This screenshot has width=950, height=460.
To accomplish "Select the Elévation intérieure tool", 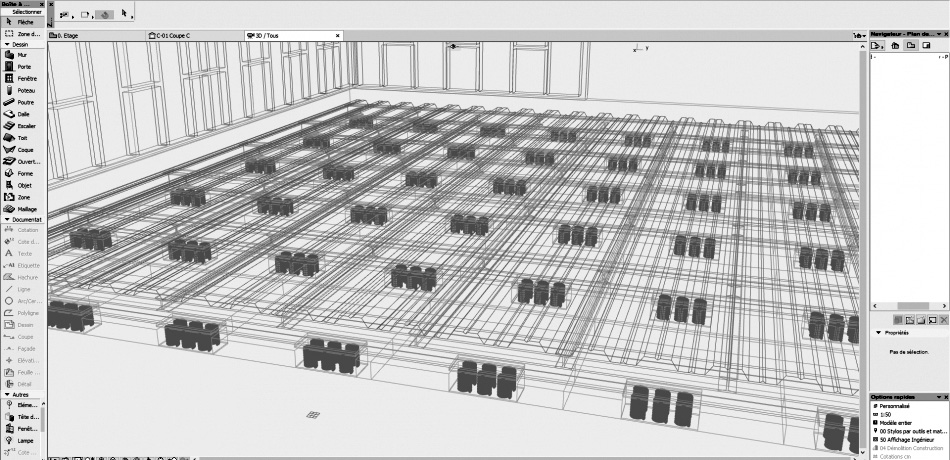I will [22, 361].
